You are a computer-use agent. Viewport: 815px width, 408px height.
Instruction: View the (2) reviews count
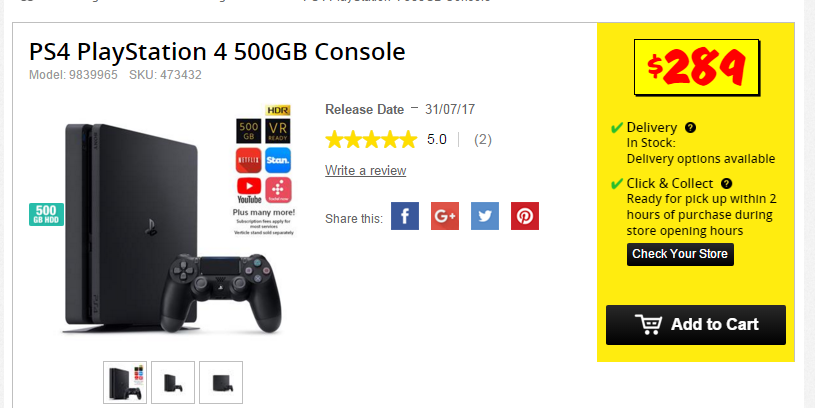coord(483,140)
